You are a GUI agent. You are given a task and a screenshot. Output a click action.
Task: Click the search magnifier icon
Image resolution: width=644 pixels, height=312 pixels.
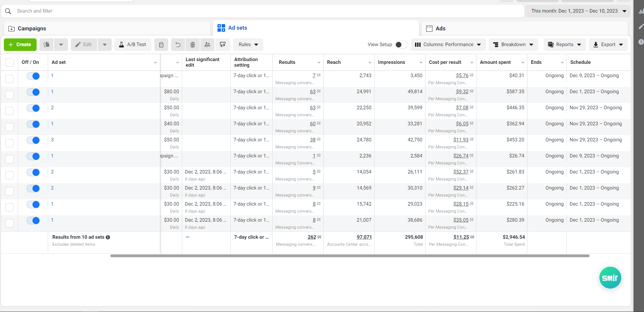pyautogui.click(x=8, y=11)
